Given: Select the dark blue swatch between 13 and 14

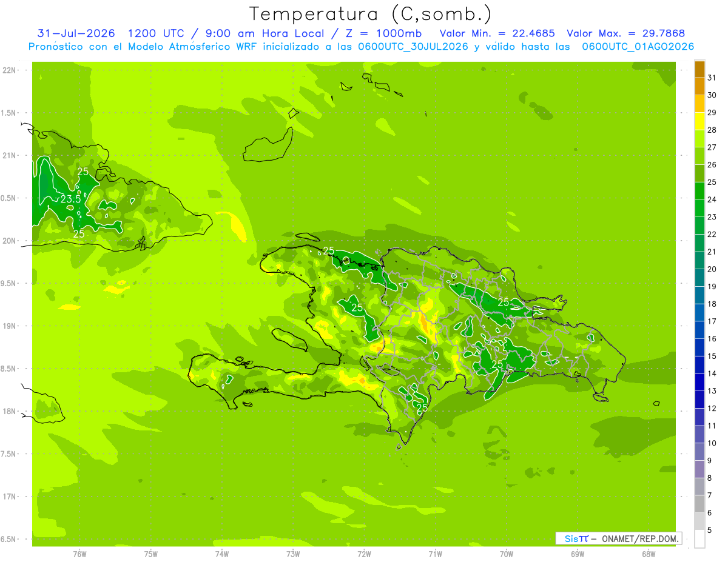Looking at the screenshot, I should click(x=699, y=382).
